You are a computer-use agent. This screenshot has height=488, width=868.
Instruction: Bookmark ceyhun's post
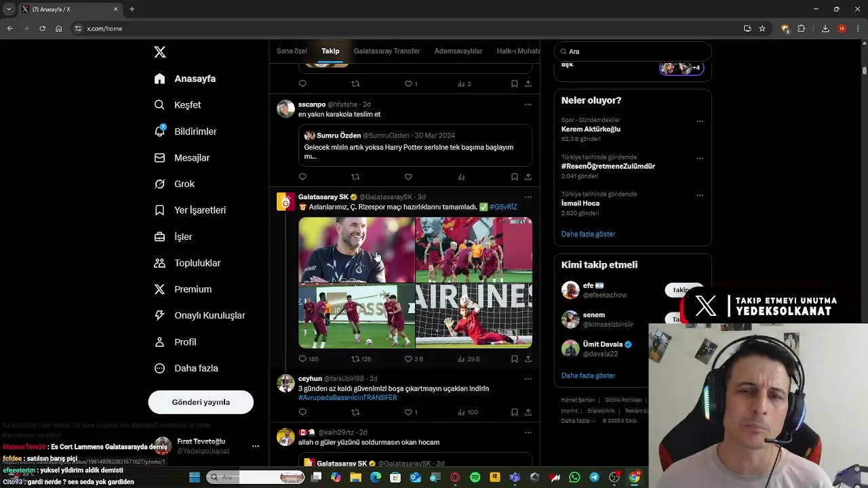514,412
